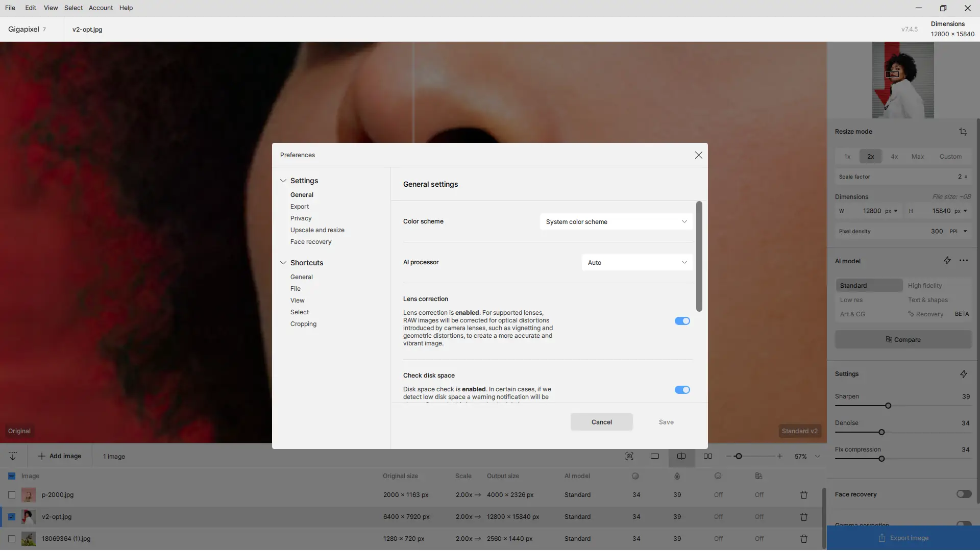
Task: Collapse the Shortcuts section
Action: (x=283, y=263)
